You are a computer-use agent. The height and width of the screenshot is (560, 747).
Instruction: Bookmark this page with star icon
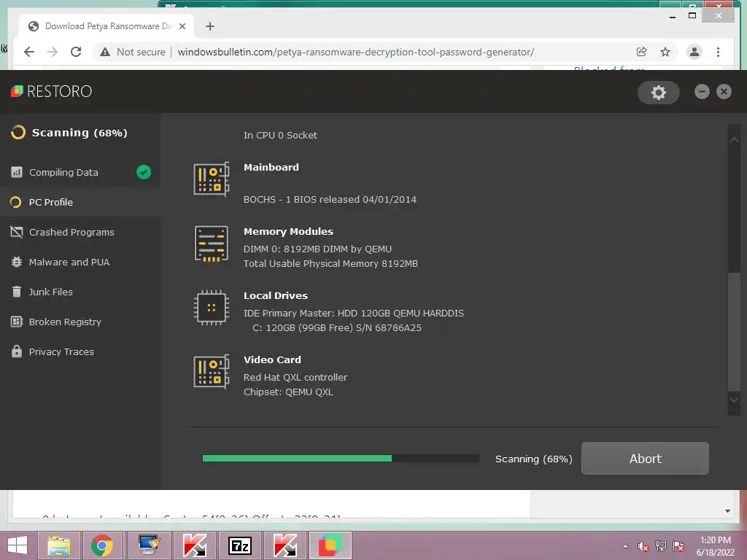point(665,52)
